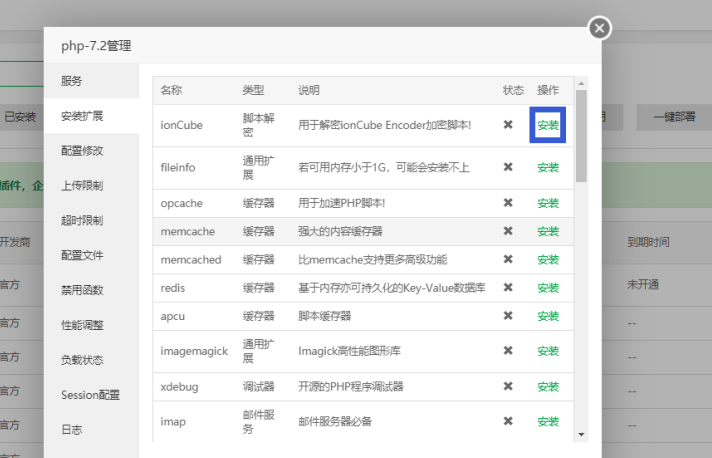Viewport: 712px width, 458px height.
Task: Install the redis extension
Action: pyautogui.click(x=548, y=288)
